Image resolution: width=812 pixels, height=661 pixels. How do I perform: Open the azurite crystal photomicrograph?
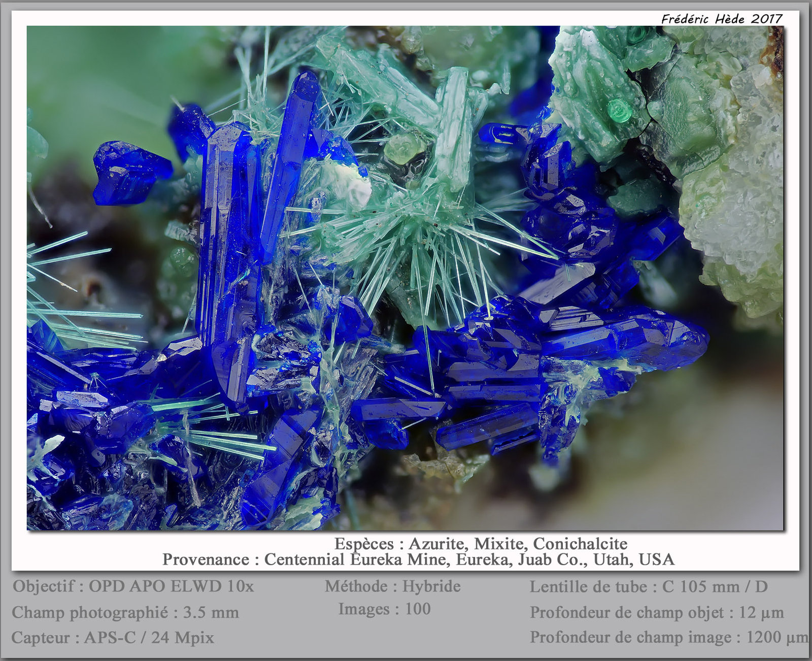[405, 278]
